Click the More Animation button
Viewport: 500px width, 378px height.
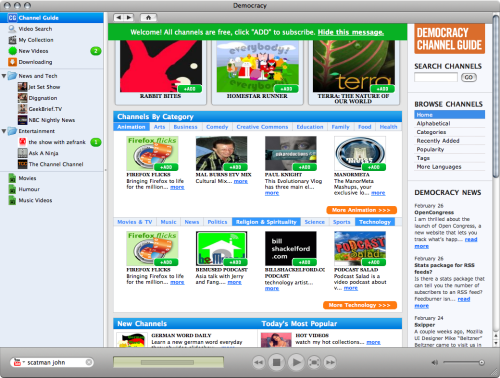pyautogui.click(x=362, y=210)
